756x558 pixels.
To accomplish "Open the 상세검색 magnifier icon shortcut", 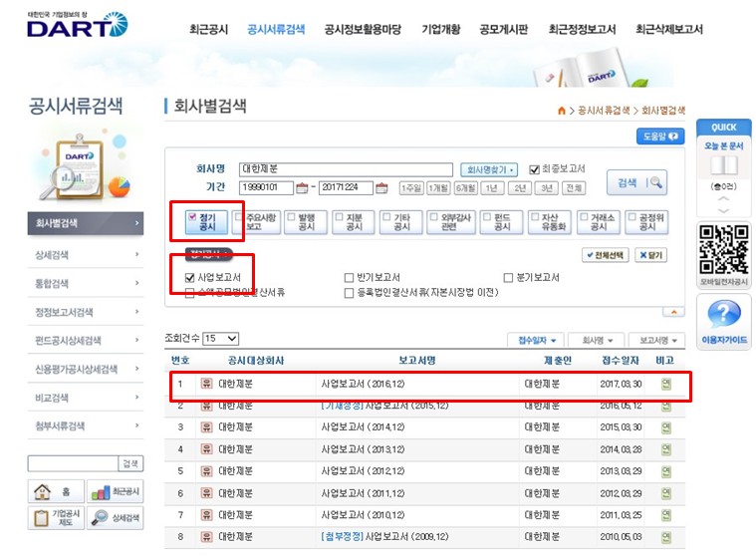I will [114, 518].
